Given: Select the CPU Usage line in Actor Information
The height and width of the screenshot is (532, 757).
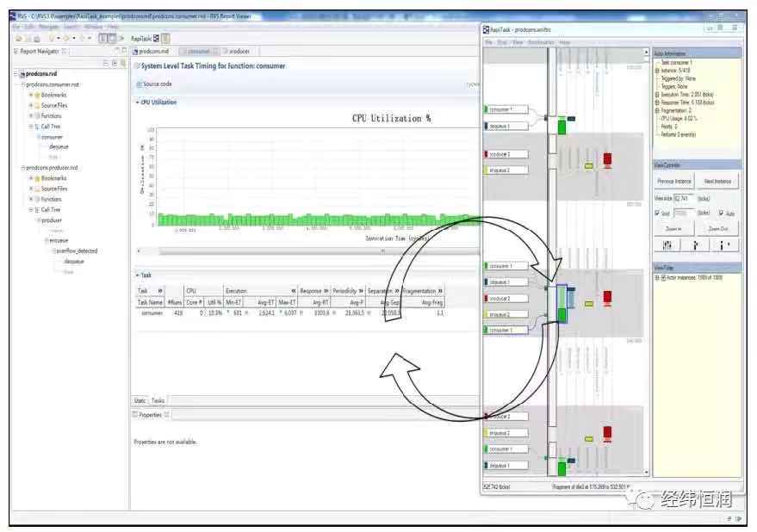Looking at the screenshot, I should coord(679,118).
